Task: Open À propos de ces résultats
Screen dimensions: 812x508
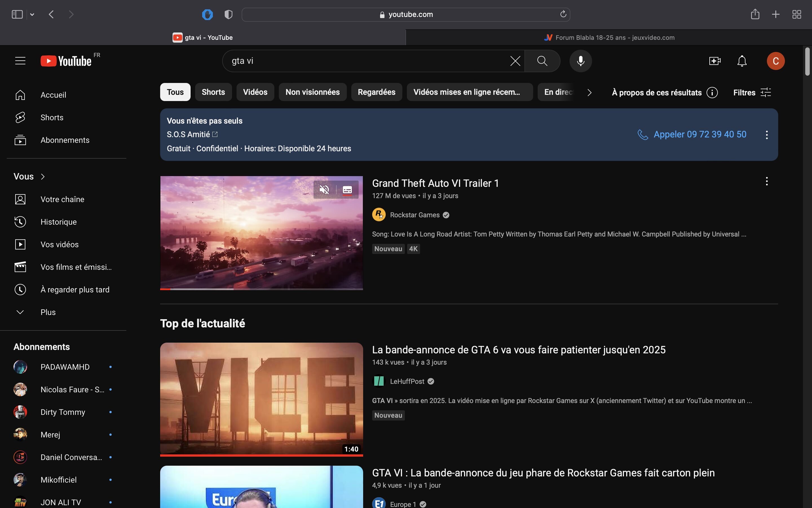Action: pyautogui.click(x=664, y=92)
